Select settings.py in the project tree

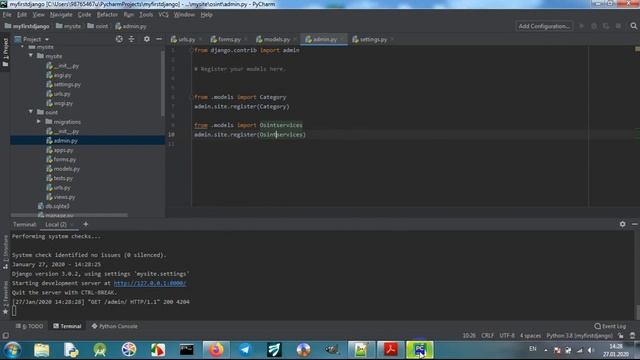pos(67,84)
